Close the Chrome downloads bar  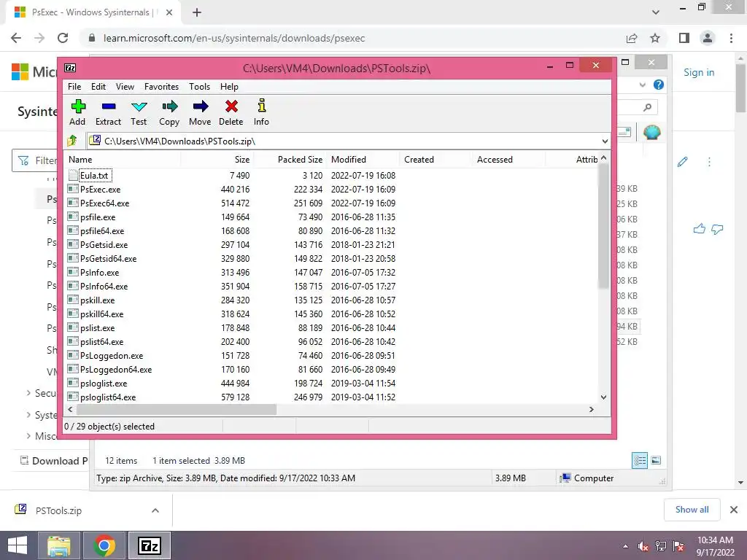pos(734,510)
